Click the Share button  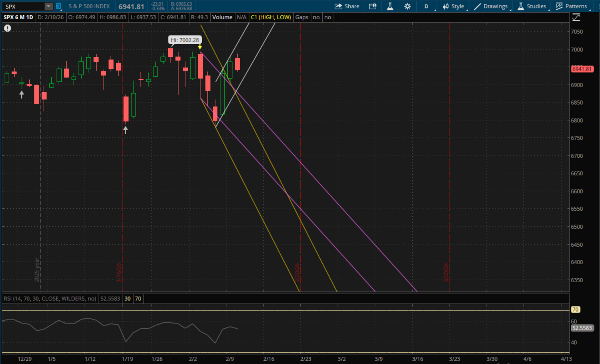click(x=347, y=6)
